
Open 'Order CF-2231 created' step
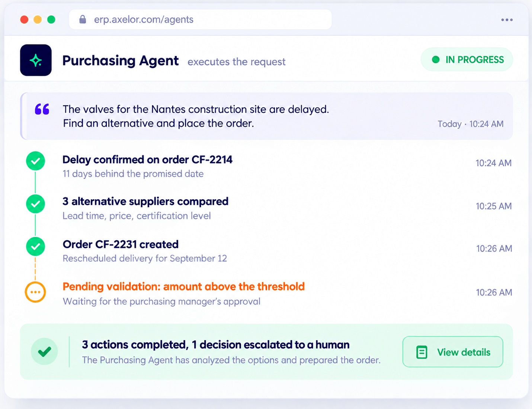[121, 244]
